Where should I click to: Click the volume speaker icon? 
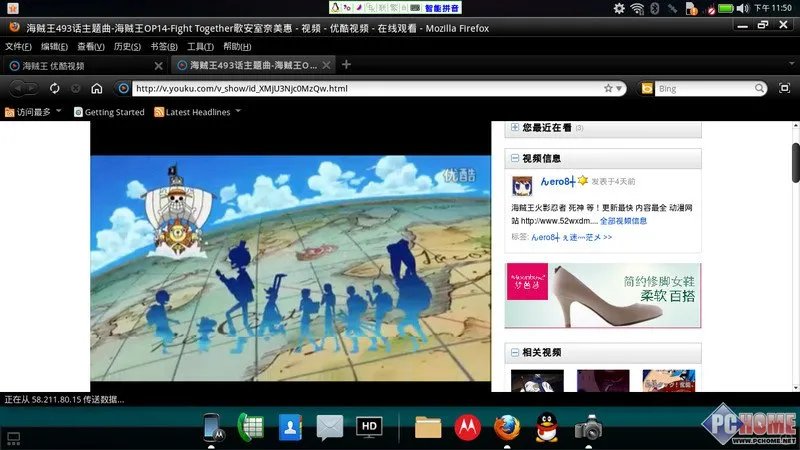742,8
